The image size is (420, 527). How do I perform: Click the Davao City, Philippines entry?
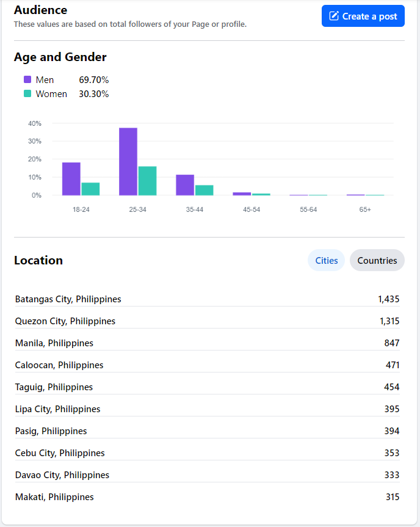(x=62, y=475)
